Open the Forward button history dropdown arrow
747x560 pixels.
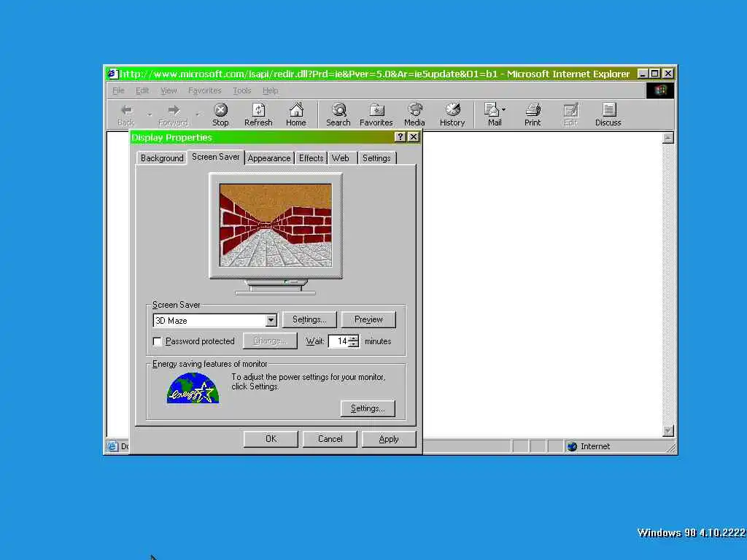tap(197, 114)
